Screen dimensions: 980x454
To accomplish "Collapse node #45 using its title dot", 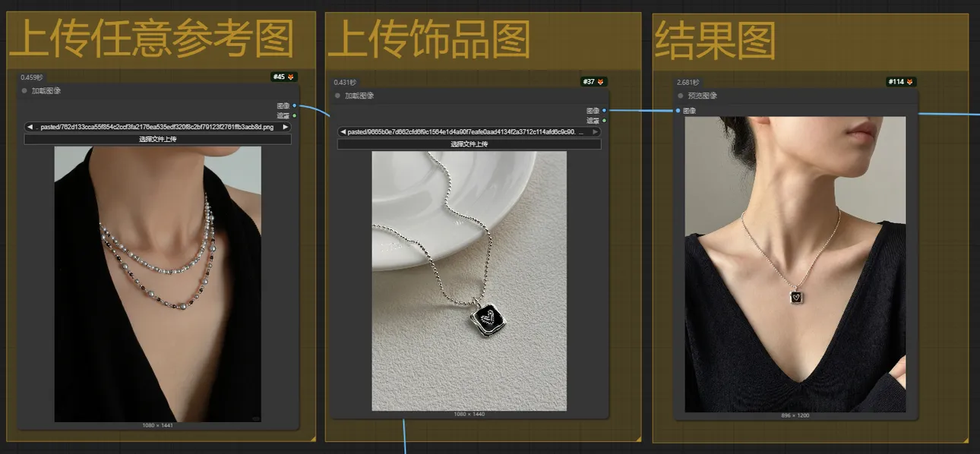I will click(24, 91).
